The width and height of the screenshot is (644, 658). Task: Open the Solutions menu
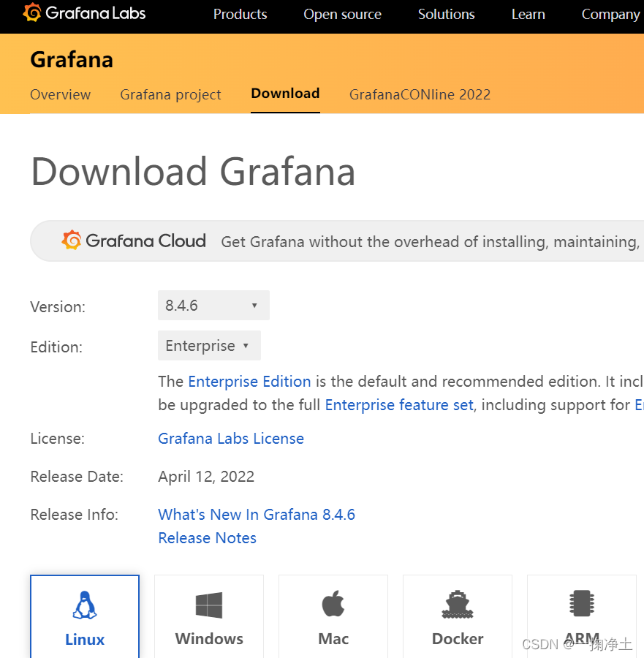[447, 15]
